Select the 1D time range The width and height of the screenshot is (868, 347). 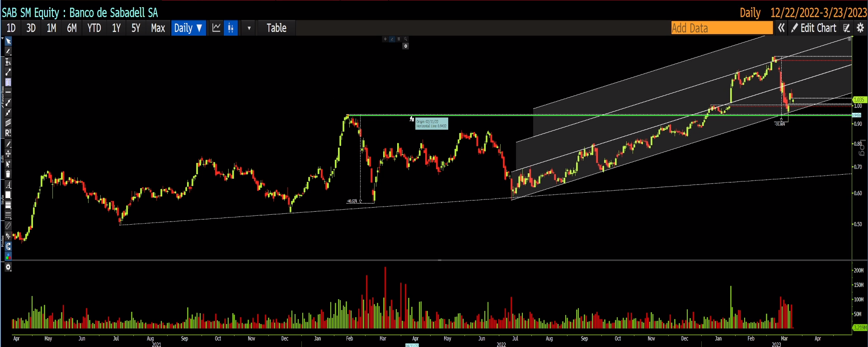click(11, 28)
